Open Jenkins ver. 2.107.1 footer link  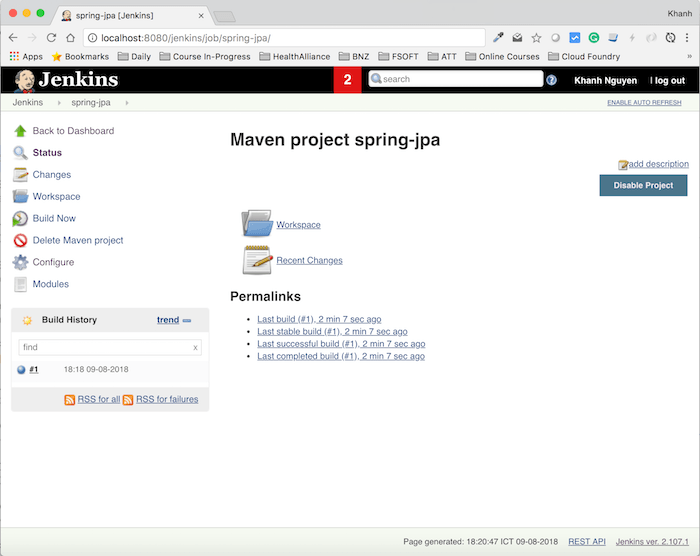click(652, 542)
